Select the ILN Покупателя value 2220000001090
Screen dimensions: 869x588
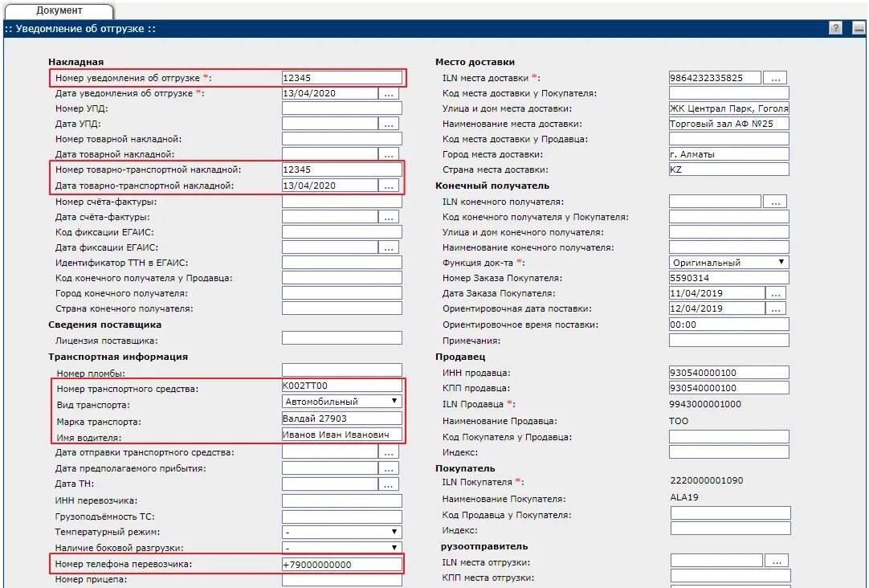point(707,480)
